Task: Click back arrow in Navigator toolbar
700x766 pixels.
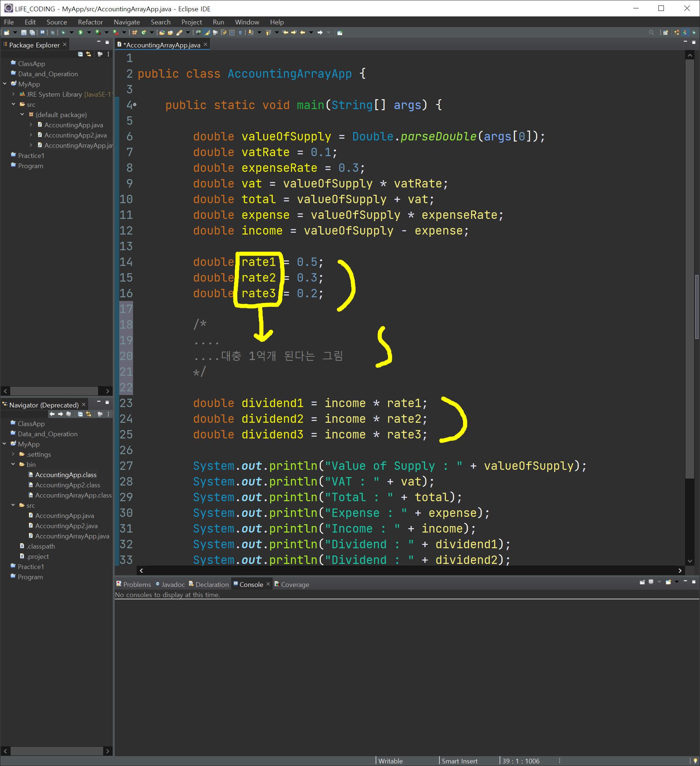Action: pos(52,414)
